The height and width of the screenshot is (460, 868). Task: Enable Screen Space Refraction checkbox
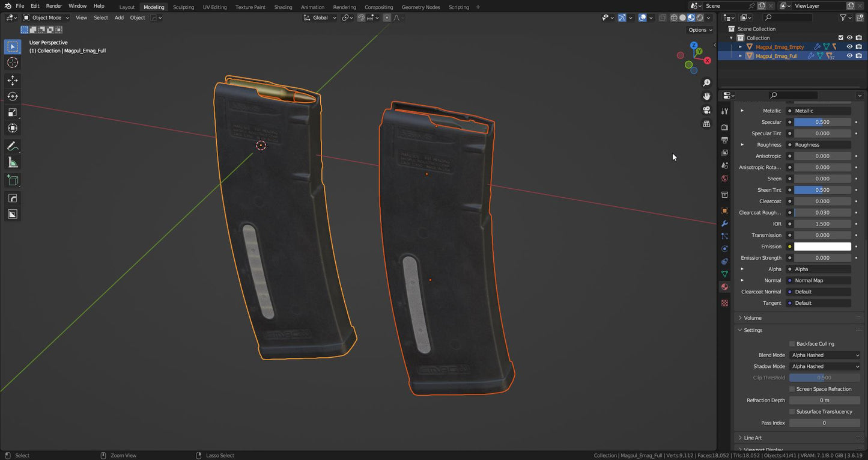pyautogui.click(x=792, y=389)
